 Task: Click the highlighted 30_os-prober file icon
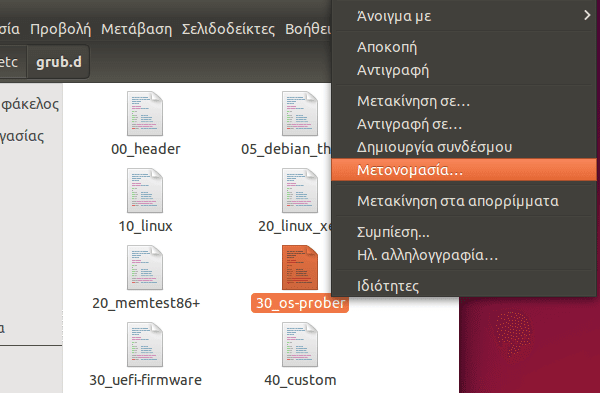(300, 267)
